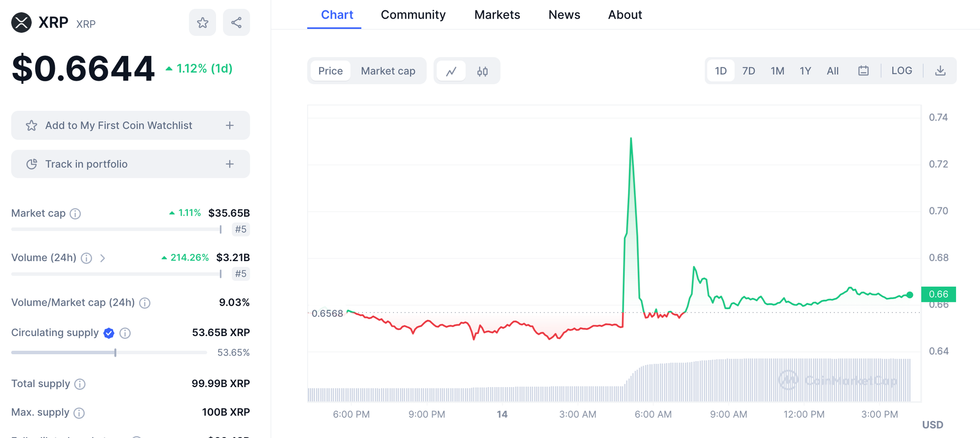The width and height of the screenshot is (980, 438).
Task: Open the calendar date range picker
Action: point(863,71)
